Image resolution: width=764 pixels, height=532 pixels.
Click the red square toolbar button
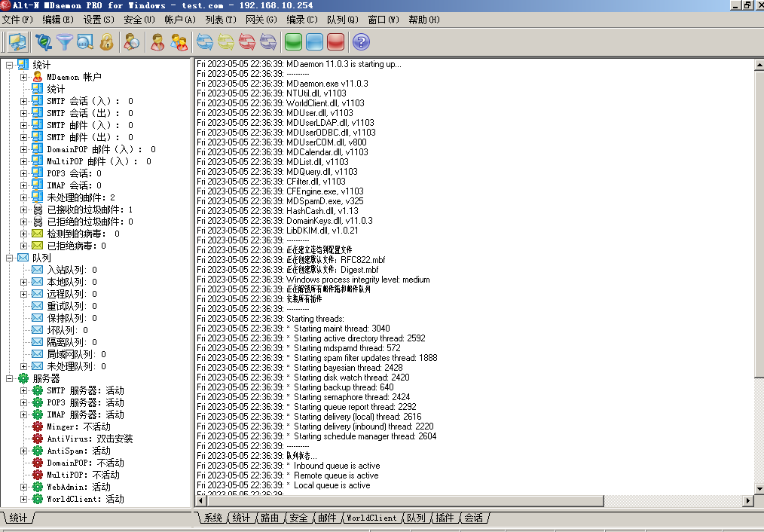[336, 42]
